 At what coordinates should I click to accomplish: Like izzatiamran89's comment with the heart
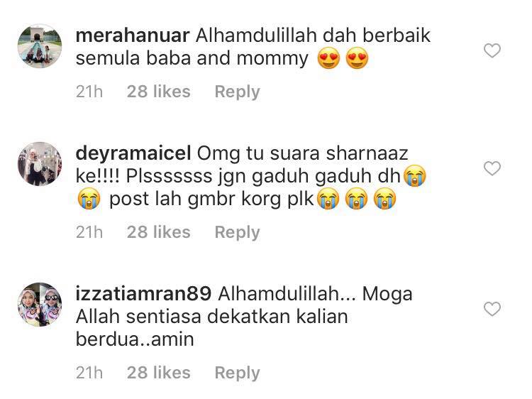coord(492,309)
